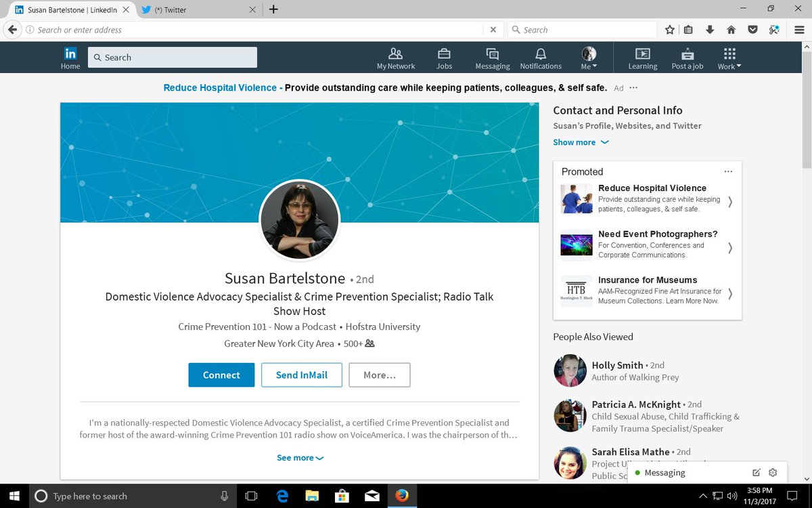Open Firefox bookmarks list icon
812x508 pixels.
coord(688,30)
